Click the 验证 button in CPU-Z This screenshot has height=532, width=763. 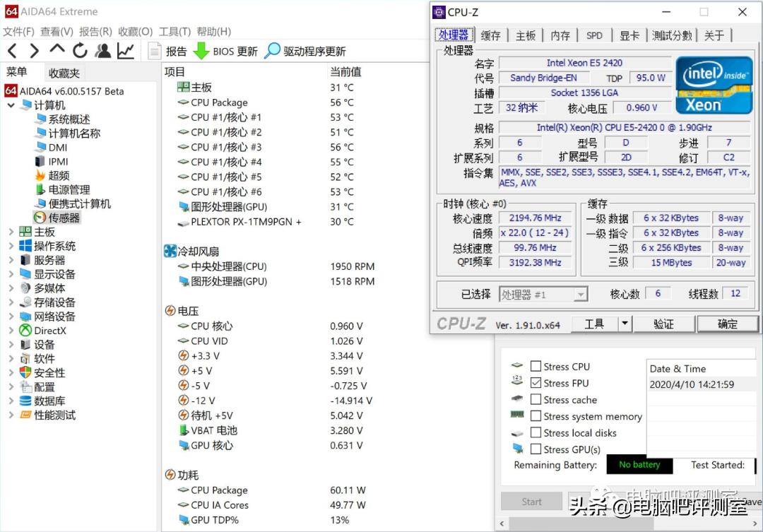[664, 323]
